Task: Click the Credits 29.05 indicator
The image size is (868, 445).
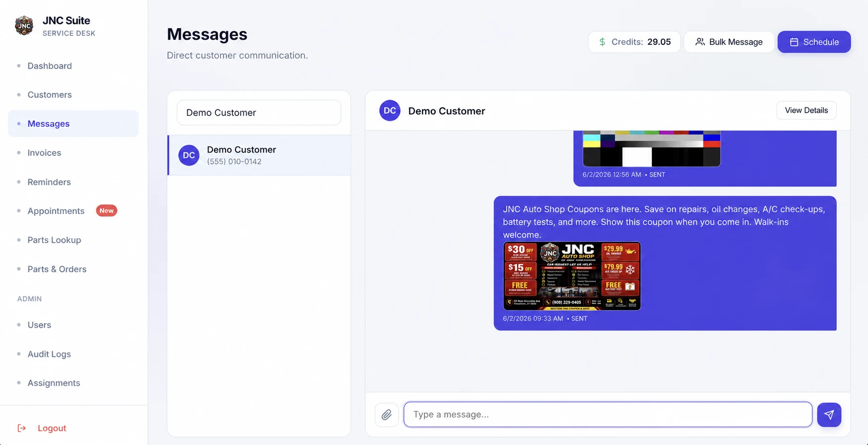Action: tap(635, 42)
